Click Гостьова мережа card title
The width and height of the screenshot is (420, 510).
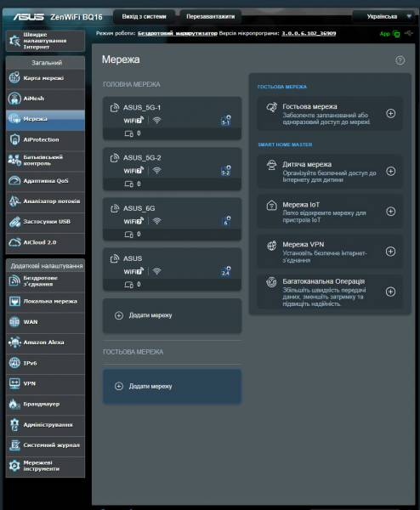pyautogui.click(x=309, y=106)
